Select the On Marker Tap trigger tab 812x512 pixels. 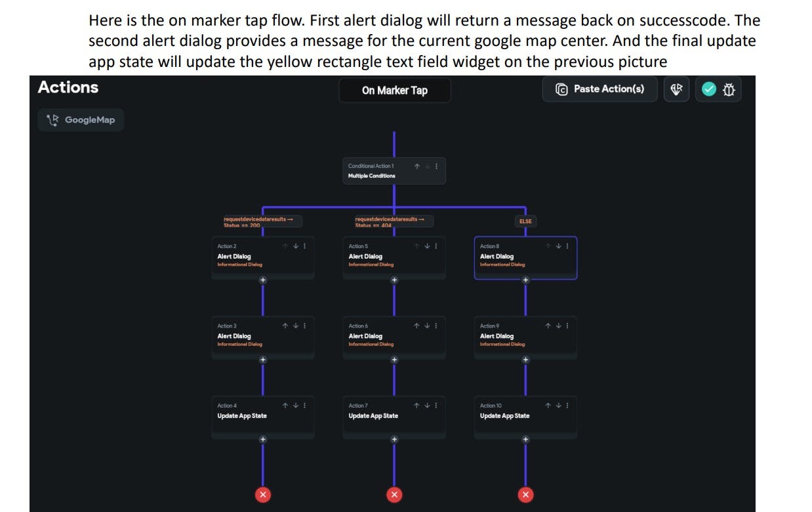pos(394,91)
